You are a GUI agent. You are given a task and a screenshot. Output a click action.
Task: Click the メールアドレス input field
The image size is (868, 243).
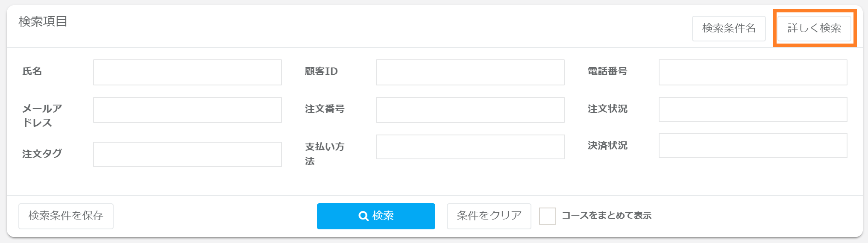(x=187, y=110)
